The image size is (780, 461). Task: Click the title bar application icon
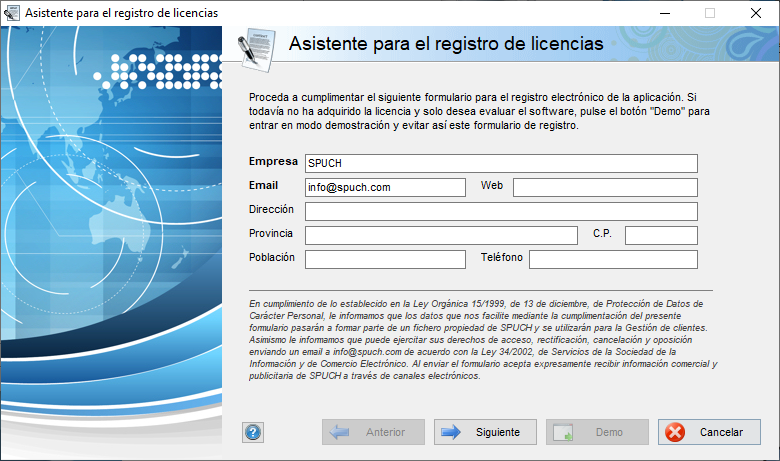pos(11,12)
